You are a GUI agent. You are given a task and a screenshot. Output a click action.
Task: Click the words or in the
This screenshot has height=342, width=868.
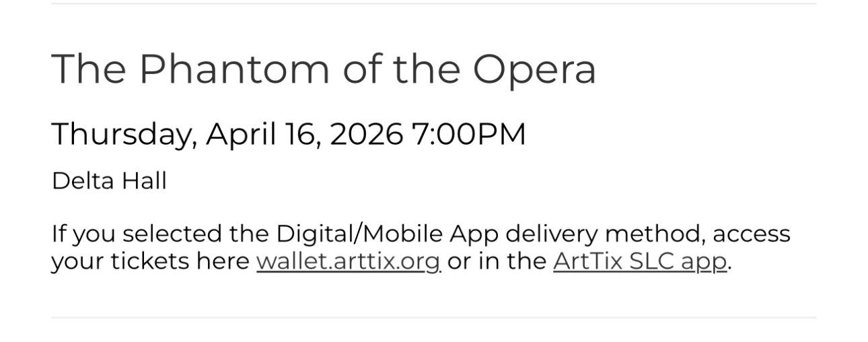click(x=497, y=261)
